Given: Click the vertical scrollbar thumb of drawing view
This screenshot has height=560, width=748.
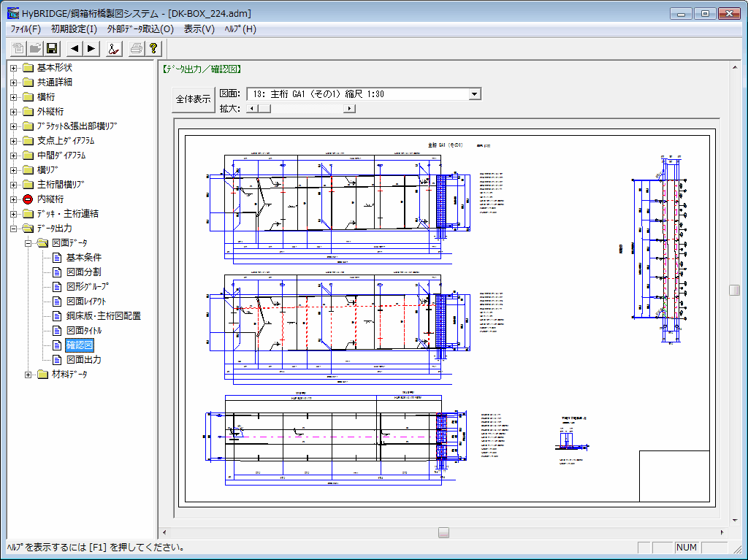Looking at the screenshot, I should pos(734,290).
